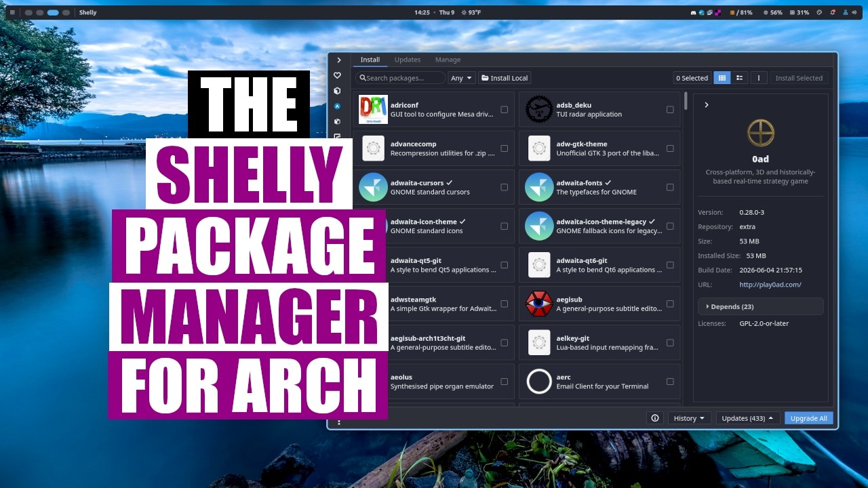Image resolution: width=868 pixels, height=488 pixels.
Task: Open the http://play0ad.com/ link
Action: click(770, 285)
